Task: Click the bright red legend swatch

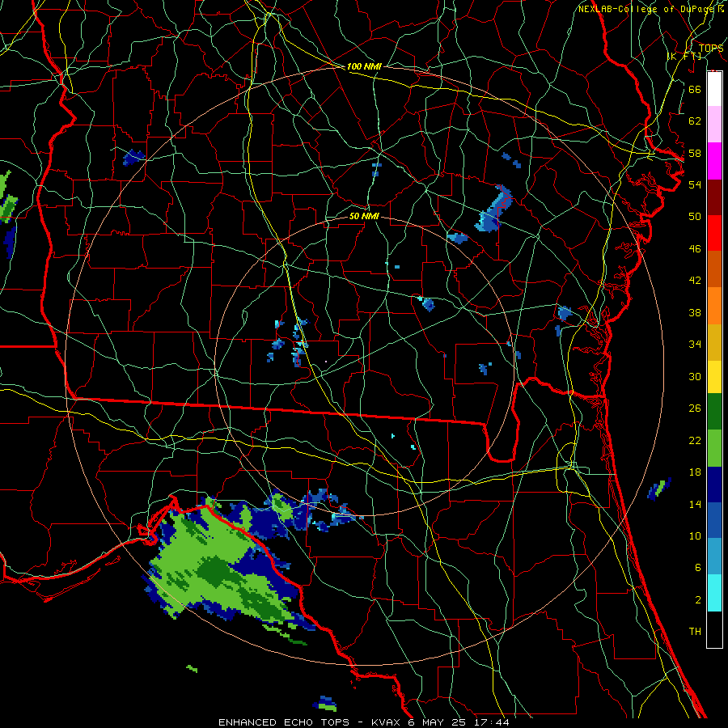Action: click(x=714, y=233)
